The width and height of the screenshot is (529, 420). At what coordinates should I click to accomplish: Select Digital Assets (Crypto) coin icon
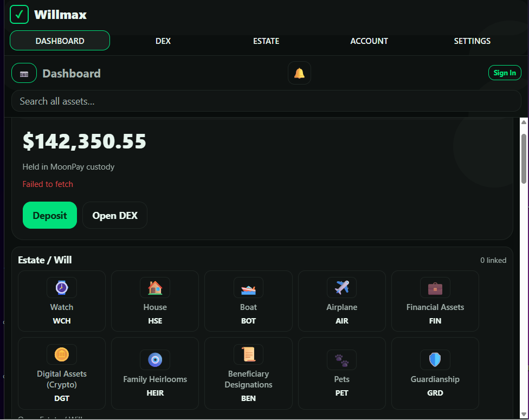[62, 354]
